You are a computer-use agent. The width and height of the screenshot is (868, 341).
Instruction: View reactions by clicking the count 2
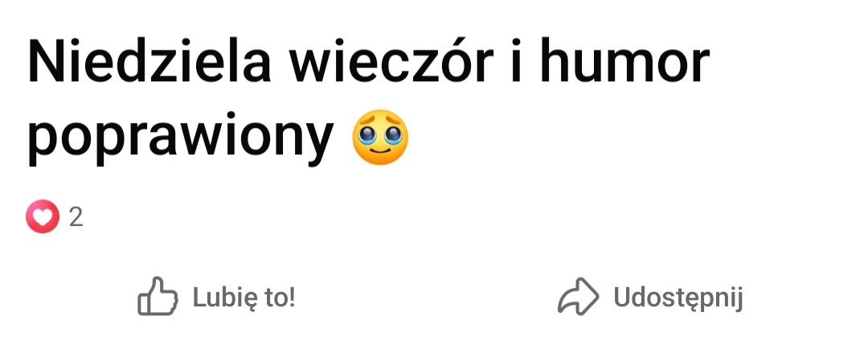pos(76,217)
